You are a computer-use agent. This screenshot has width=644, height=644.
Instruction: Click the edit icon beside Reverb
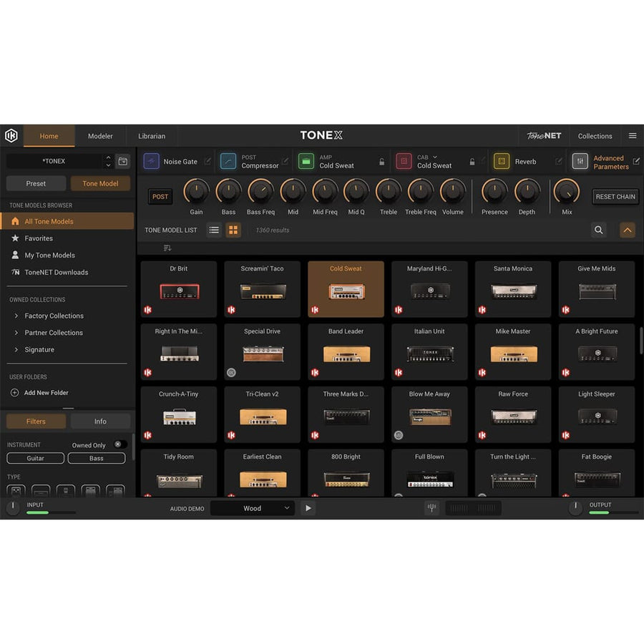click(559, 161)
